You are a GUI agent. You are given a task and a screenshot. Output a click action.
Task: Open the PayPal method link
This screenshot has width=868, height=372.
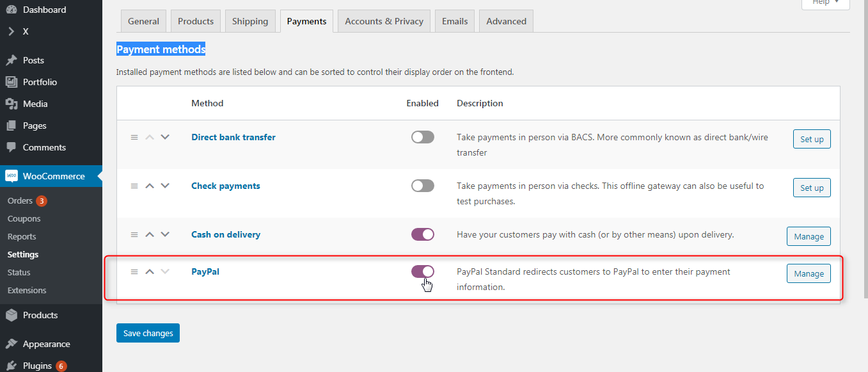point(205,271)
